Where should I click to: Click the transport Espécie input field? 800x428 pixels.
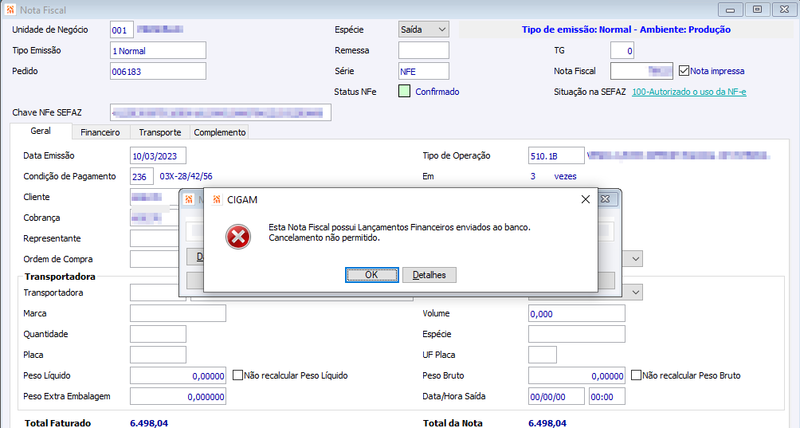coord(577,334)
